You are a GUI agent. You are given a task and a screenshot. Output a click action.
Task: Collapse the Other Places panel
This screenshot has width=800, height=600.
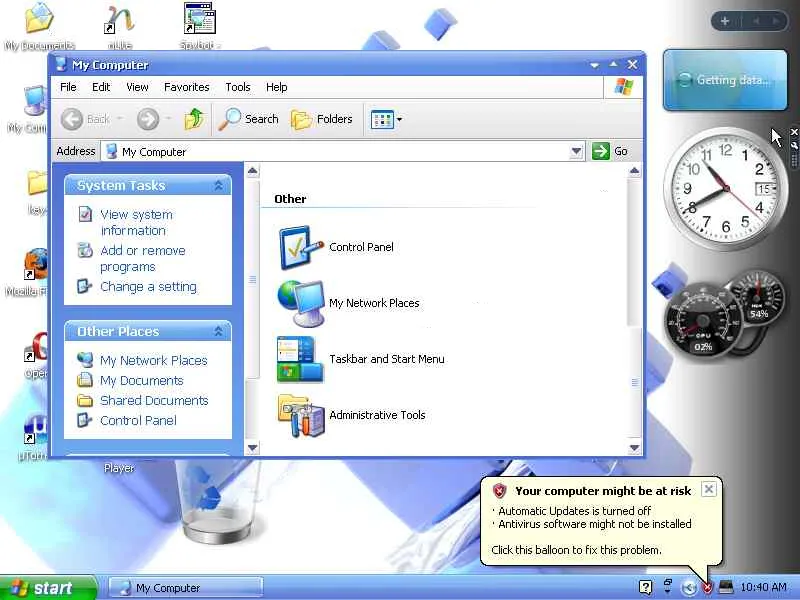[218, 332]
